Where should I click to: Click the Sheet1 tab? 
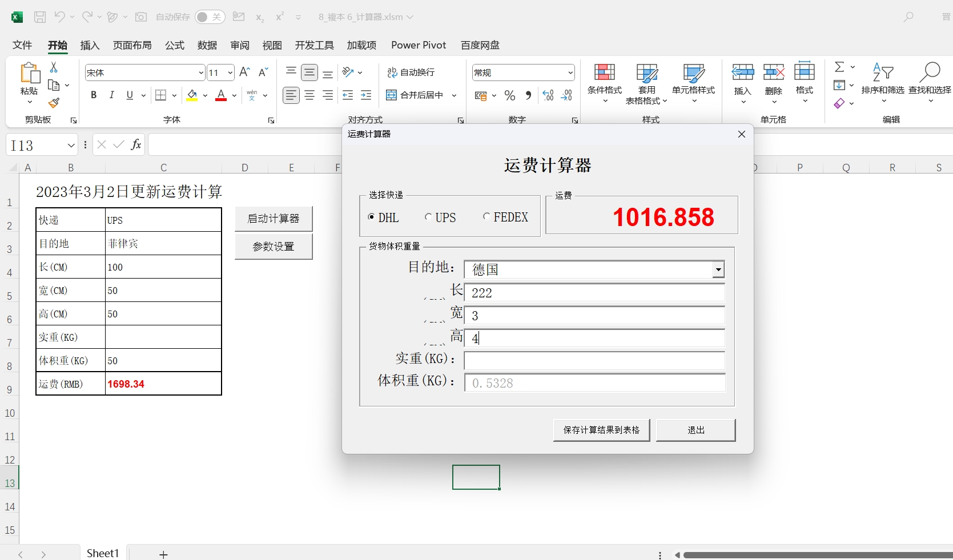click(x=103, y=553)
